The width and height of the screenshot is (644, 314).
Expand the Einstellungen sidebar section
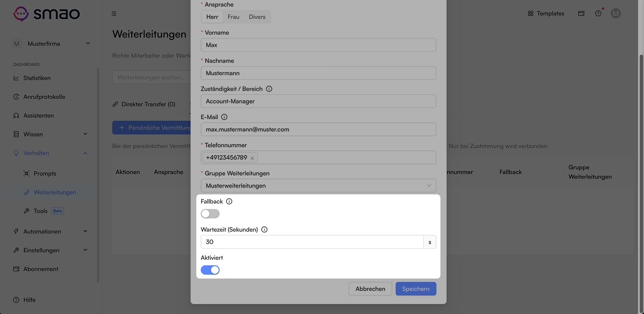(51, 250)
